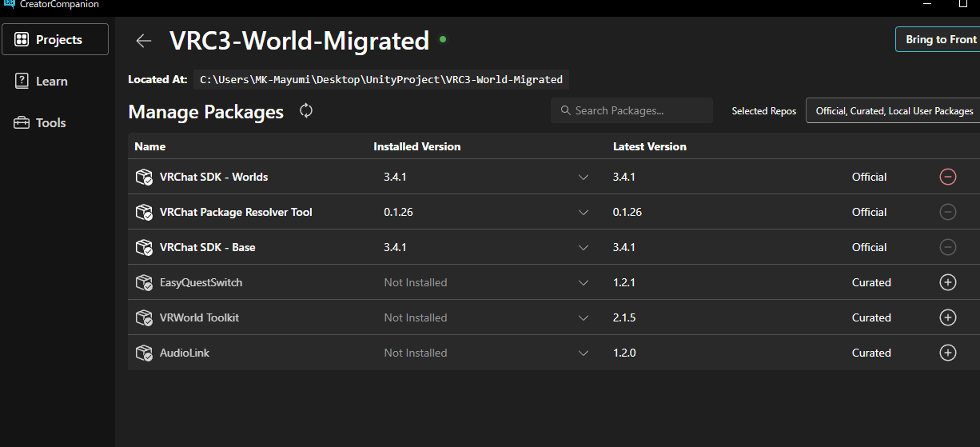
Task: Click the minus icon for VRChat Package Resolver Tool
Action: (x=948, y=212)
